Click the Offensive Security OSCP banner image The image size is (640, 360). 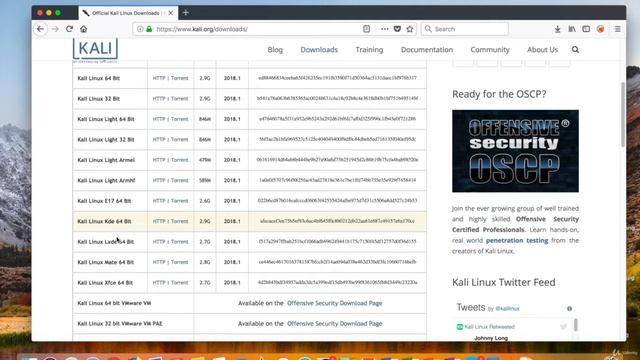pos(515,151)
